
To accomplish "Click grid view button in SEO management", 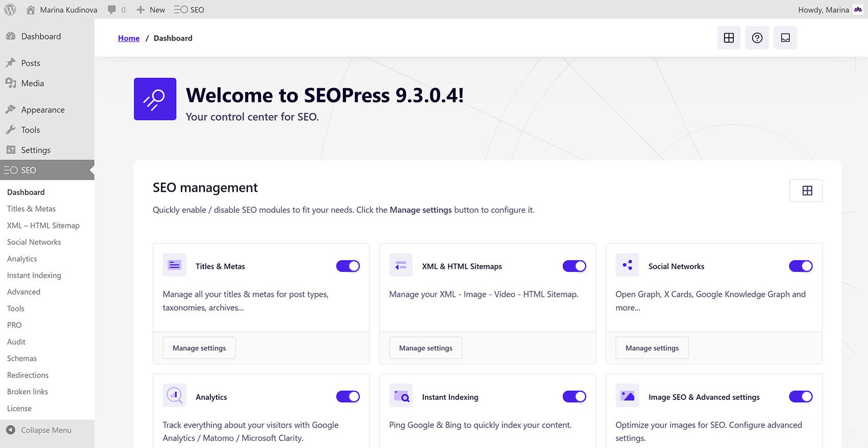I will click(807, 191).
